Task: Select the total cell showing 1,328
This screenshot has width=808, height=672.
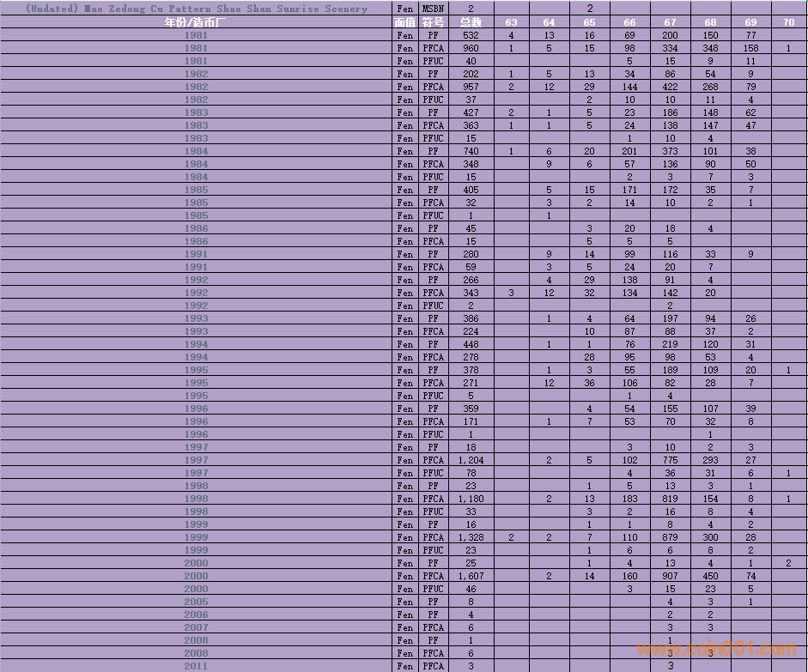Action: pyautogui.click(x=471, y=537)
